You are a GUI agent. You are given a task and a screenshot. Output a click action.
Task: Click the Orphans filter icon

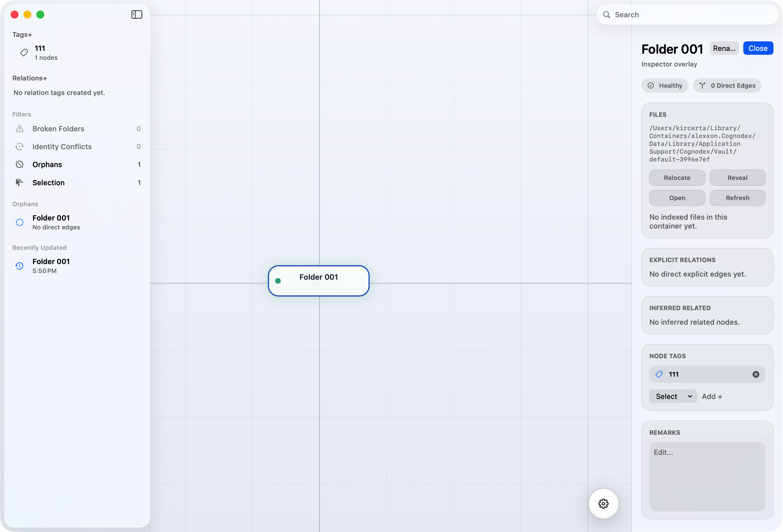pyautogui.click(x=20, y=164)
